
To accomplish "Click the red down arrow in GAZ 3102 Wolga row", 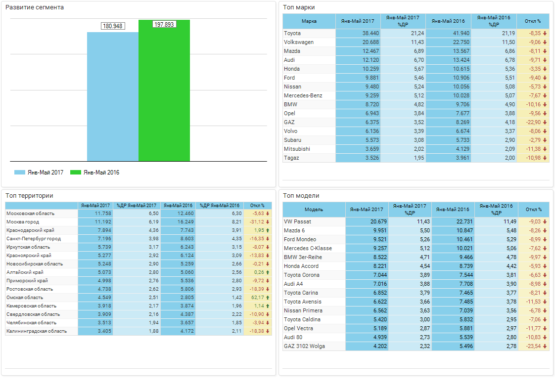I will pos(545,347).
